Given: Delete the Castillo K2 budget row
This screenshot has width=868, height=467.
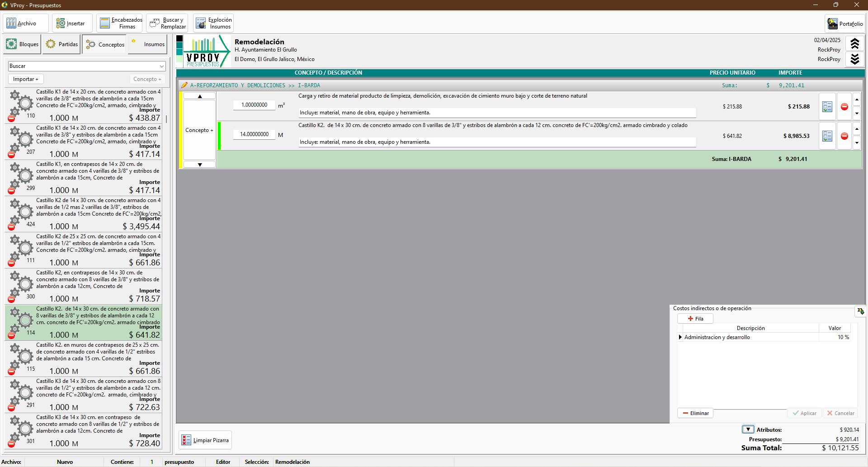Looking at the screenshot, I should point(844,136).
